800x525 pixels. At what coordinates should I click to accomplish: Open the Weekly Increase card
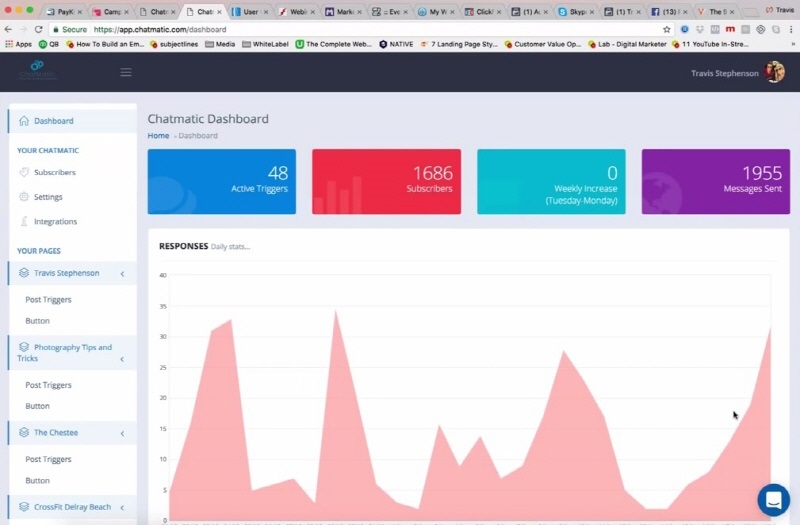(x=552, y=182)
